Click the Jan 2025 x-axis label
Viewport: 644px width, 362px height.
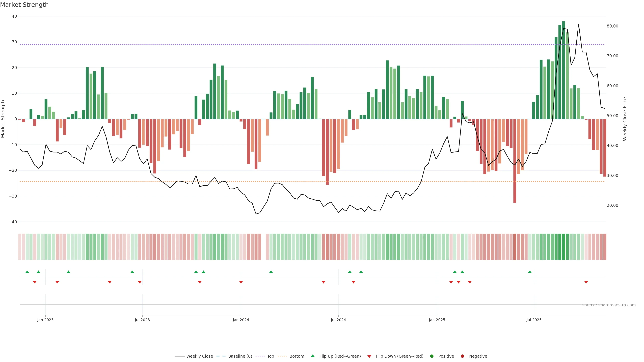(437, 320)
